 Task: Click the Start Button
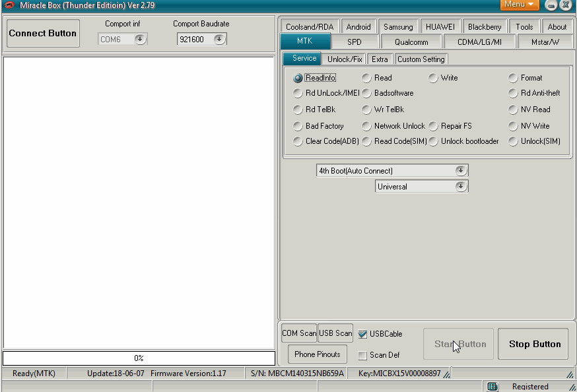click(459, 344)
